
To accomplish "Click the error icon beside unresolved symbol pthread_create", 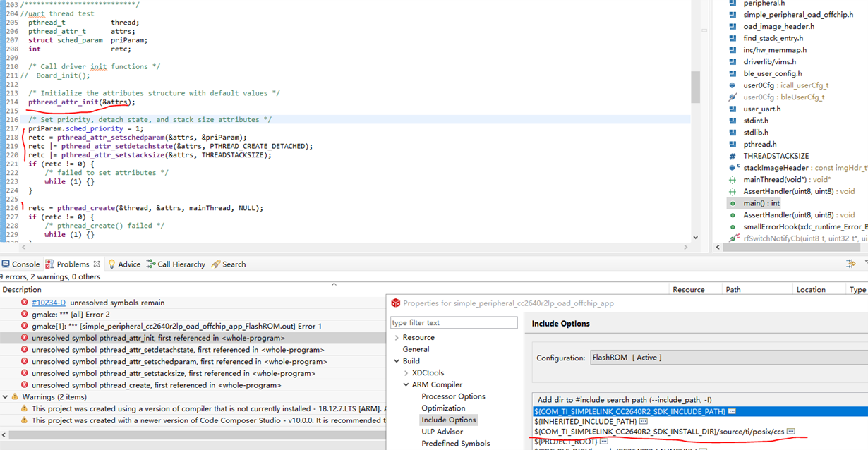I will click(25, 385).
